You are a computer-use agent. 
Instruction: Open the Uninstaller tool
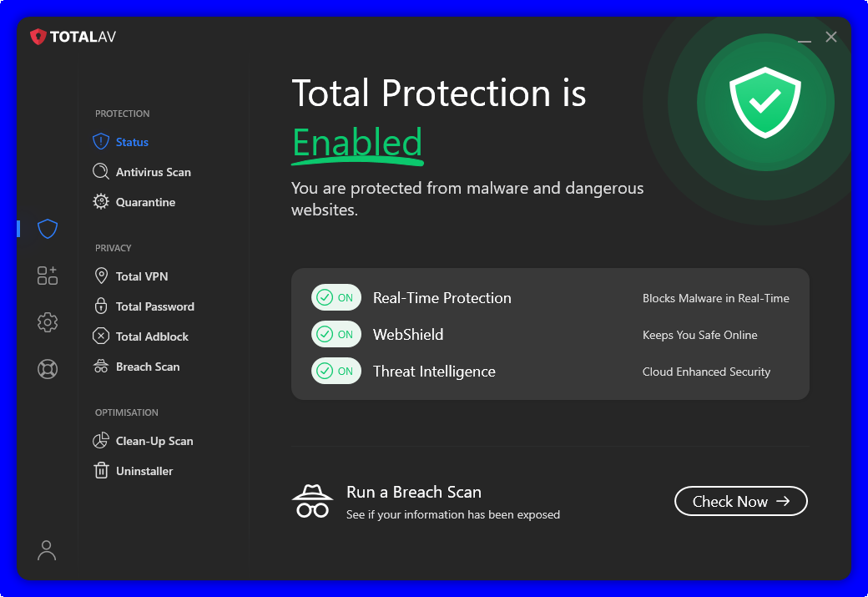144,471
